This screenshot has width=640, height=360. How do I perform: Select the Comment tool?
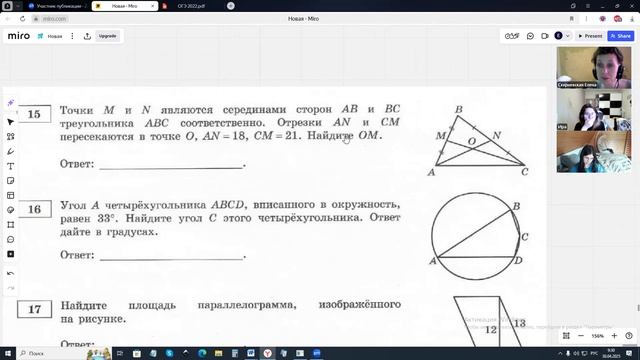click(x=11, y=240)
